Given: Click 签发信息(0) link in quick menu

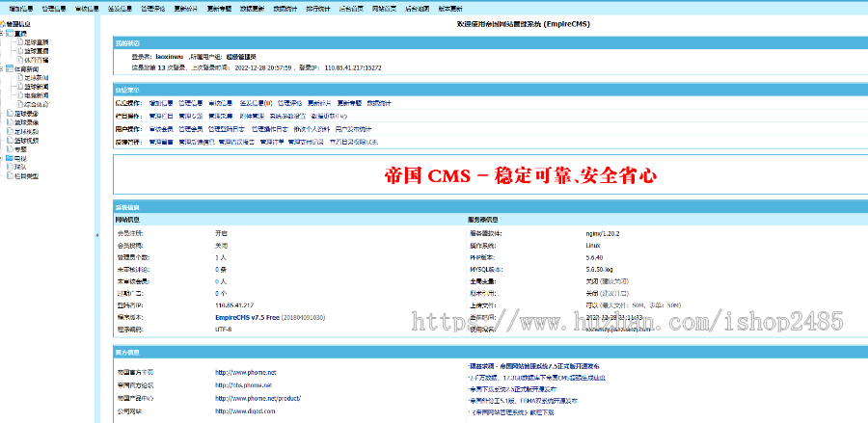Looking at the screenshot, I should click(x=256, y=103).
